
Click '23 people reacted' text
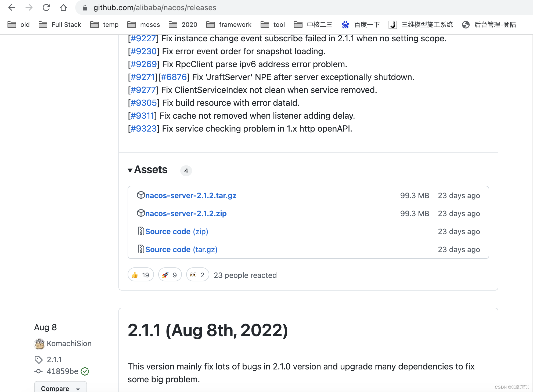click(x=245, y=275)
